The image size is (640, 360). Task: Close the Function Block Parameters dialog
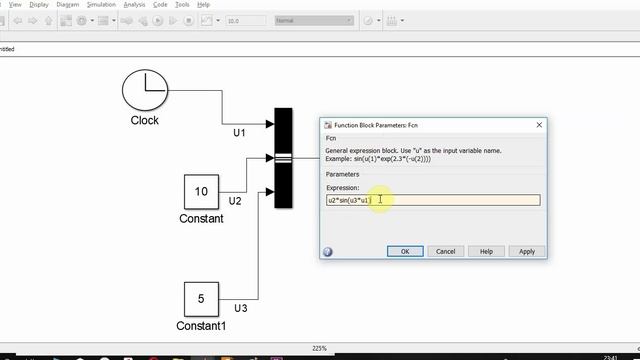click(x=539, y=125)
